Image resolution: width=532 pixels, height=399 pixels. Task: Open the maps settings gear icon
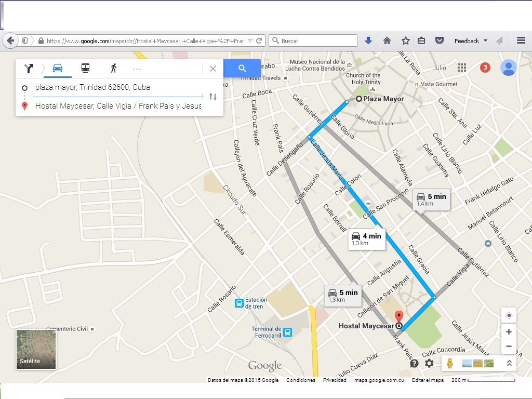(429, 363)
